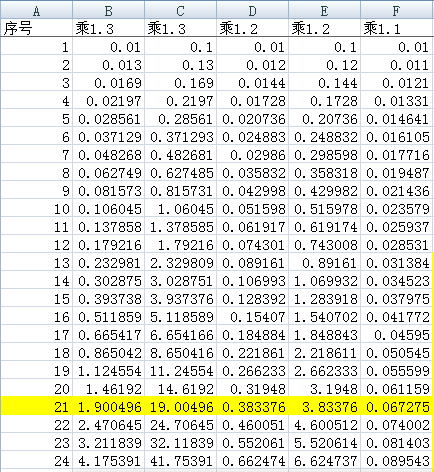434x472 pixels.
Task: Select column E header
Action: click(324, 10)
